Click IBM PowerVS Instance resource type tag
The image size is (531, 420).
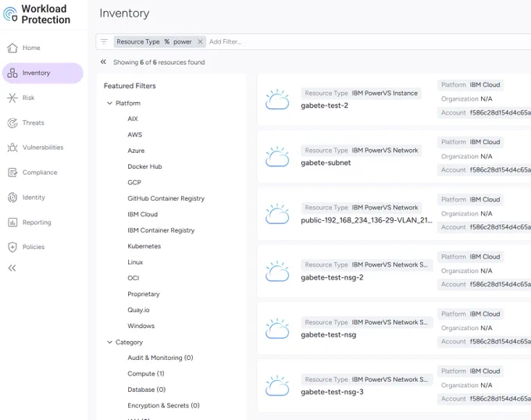click(x=361, y=93)
